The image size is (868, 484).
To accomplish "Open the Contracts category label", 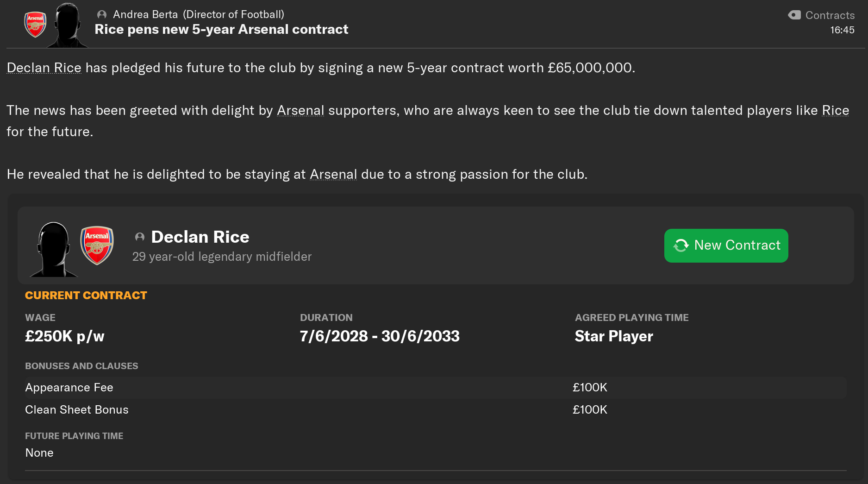I will click(830, 15).
